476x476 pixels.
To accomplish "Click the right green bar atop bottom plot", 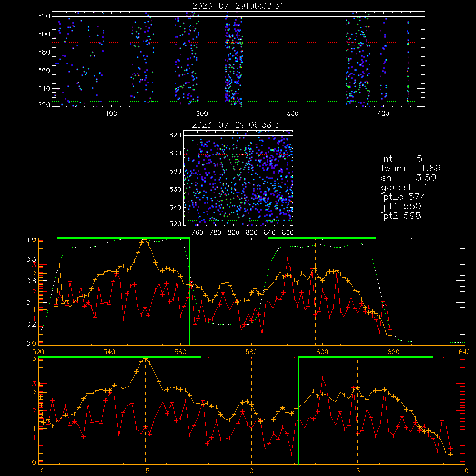I will pyautogui.click(x=366, y=357).
